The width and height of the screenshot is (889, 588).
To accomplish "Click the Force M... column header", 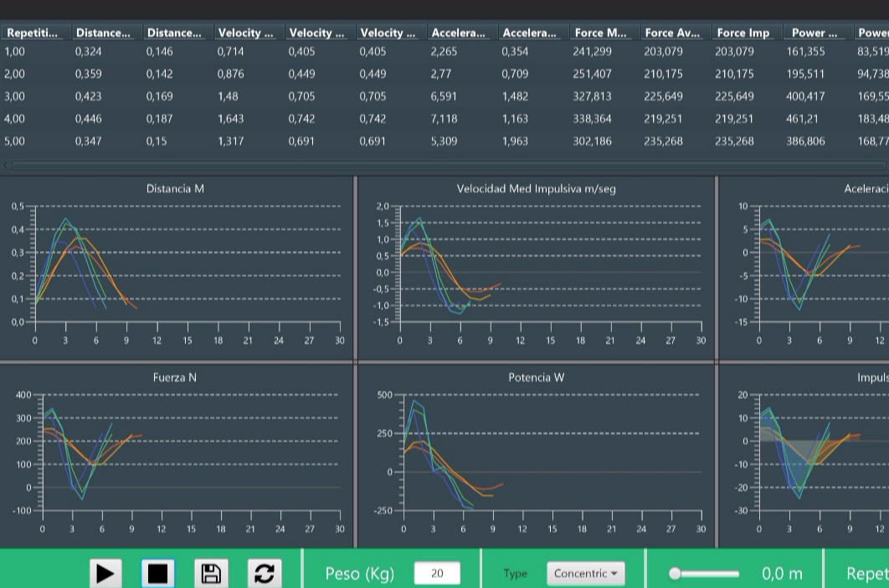I will (600, 33).
